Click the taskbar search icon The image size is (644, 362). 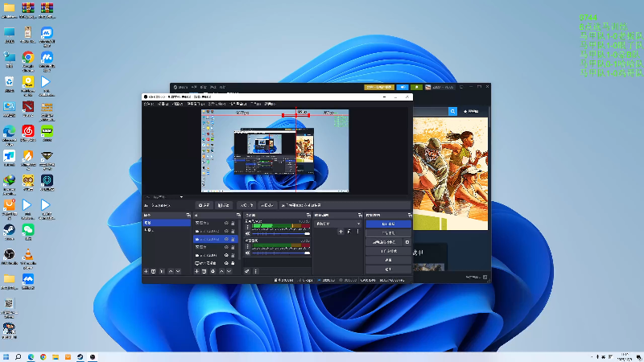point(18,357)
